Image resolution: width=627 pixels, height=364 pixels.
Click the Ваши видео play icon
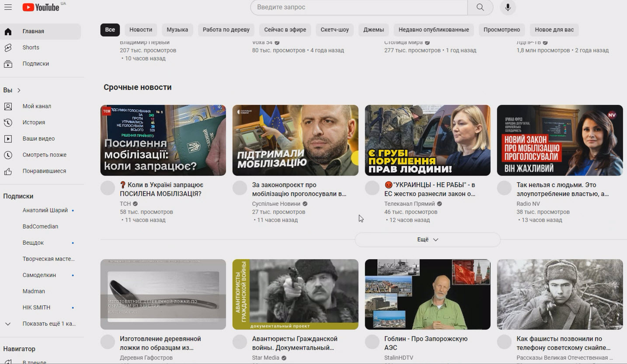pos(8,139)
